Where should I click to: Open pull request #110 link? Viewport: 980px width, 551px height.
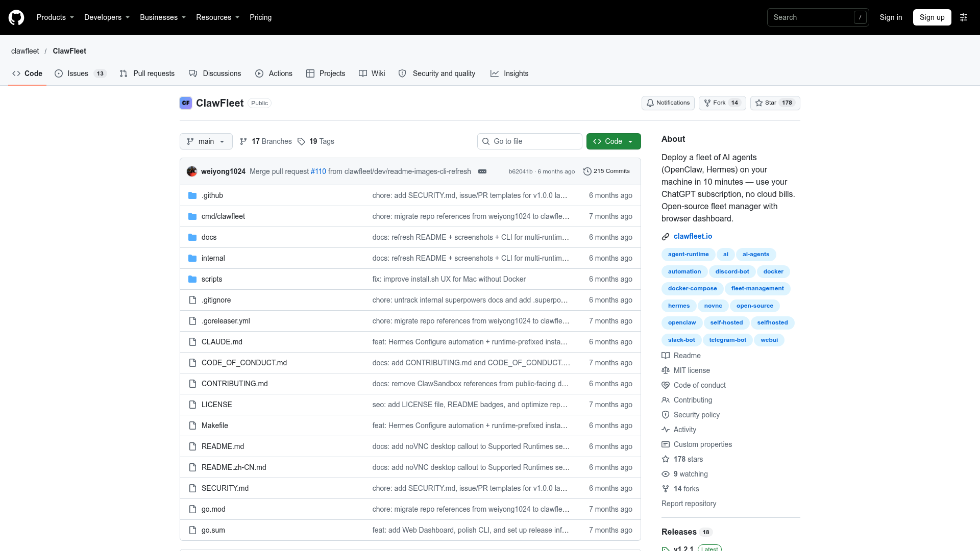[x=318, y=171]
